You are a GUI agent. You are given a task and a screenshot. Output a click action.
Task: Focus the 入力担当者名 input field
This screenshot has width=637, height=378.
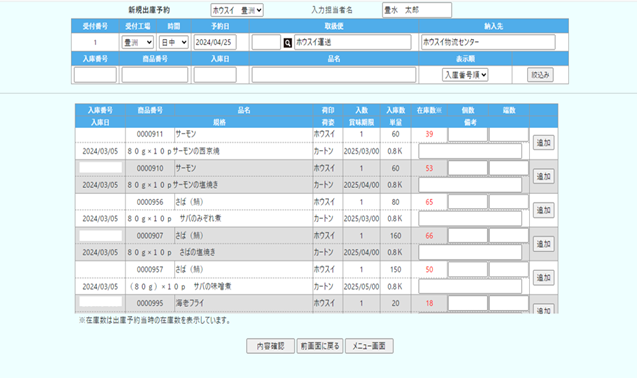point(417,10)
